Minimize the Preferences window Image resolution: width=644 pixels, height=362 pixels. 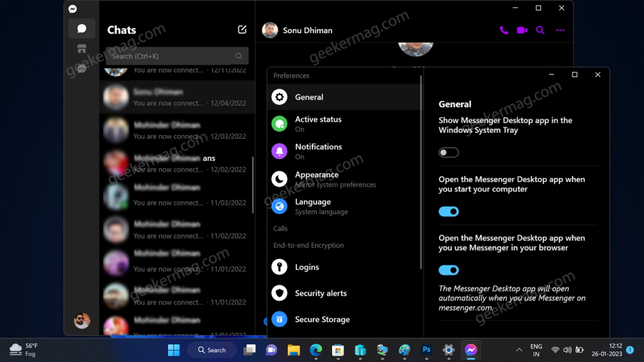click(x=552, y=75)
